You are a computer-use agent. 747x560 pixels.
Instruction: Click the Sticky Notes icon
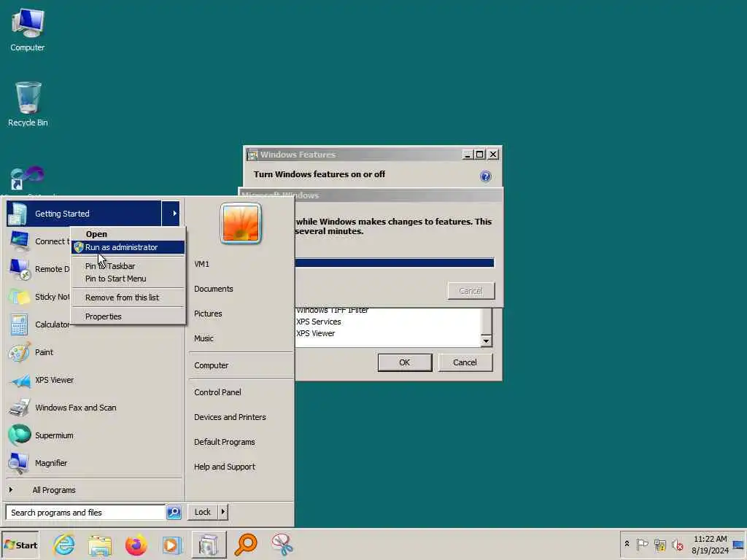[19, 297]
